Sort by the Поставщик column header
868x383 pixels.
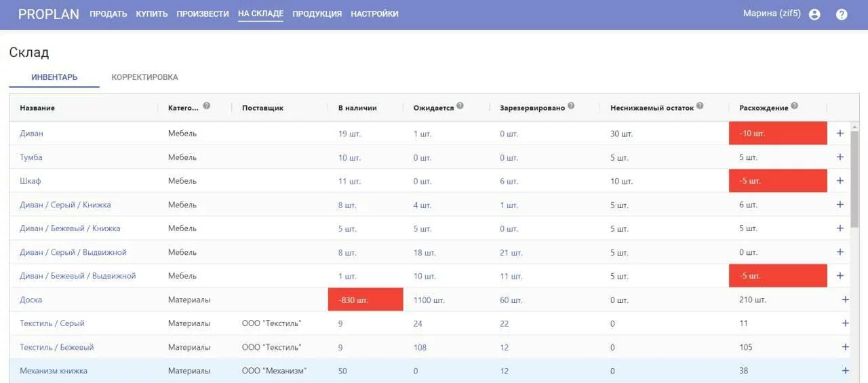pyautogui.click(x=262, y=108)
